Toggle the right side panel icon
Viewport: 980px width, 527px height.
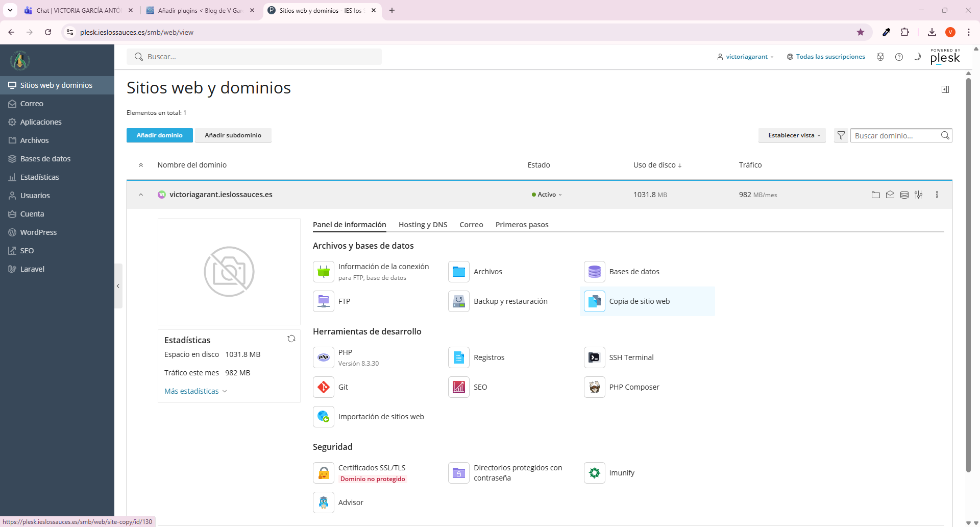945,89
